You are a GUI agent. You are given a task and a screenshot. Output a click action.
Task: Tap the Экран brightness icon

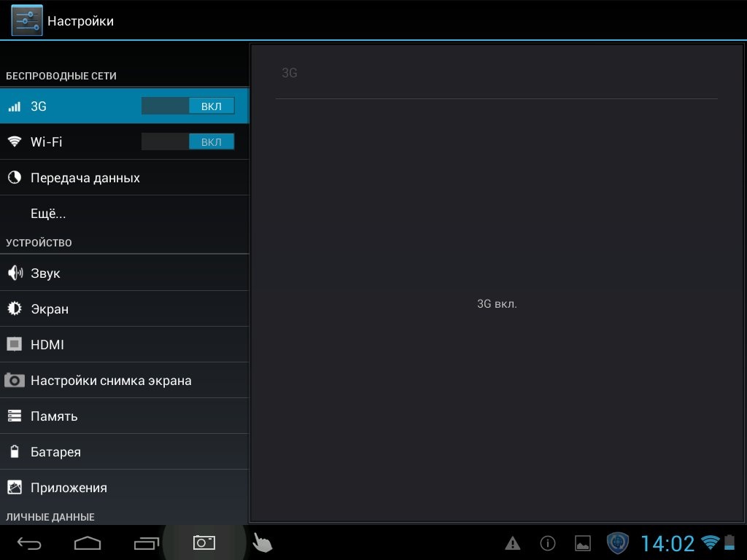[x=15, y=309]
